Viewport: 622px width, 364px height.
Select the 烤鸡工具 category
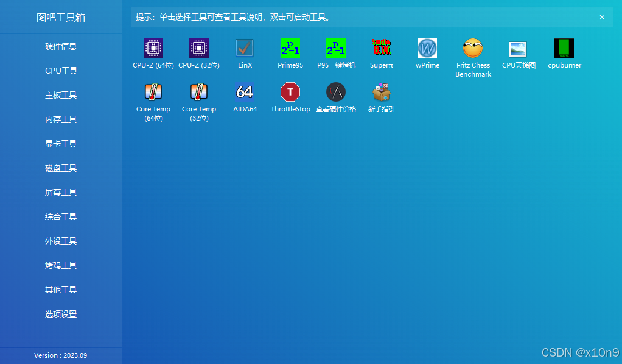(x=61, y=265)
